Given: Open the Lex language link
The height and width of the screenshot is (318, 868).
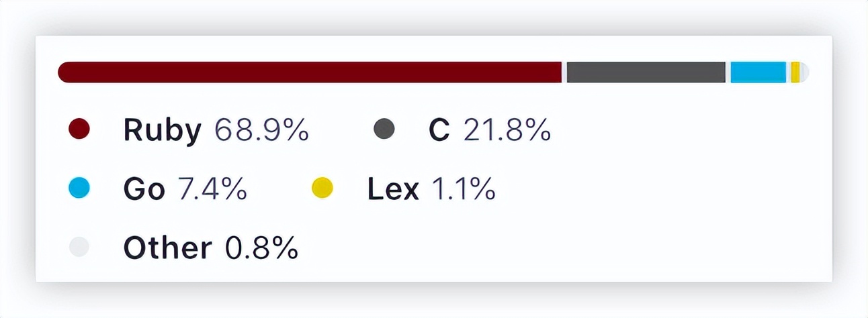Looking at the screenshot, I should [x=392, y=190].
